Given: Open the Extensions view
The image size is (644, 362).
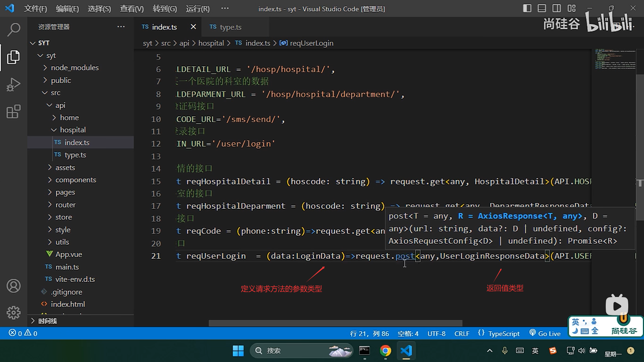Looking at the screenshot, I should [13, 112].
